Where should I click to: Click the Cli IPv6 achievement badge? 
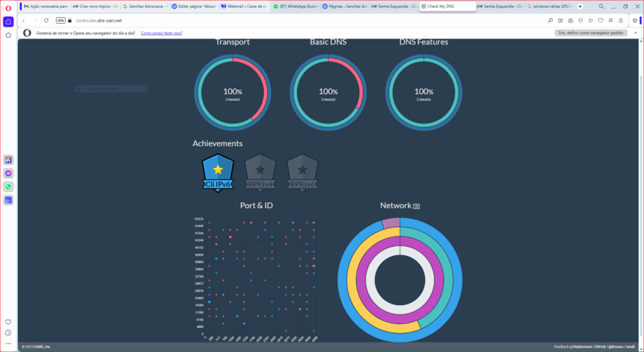point(218,173)
